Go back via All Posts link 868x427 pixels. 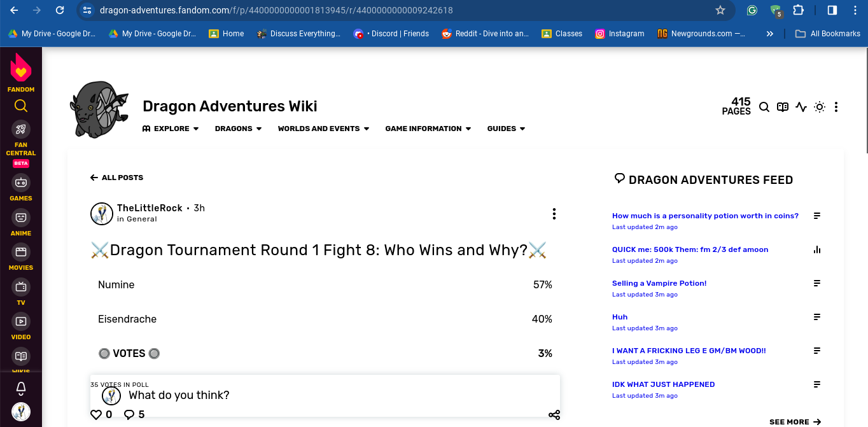pos(117,178)
